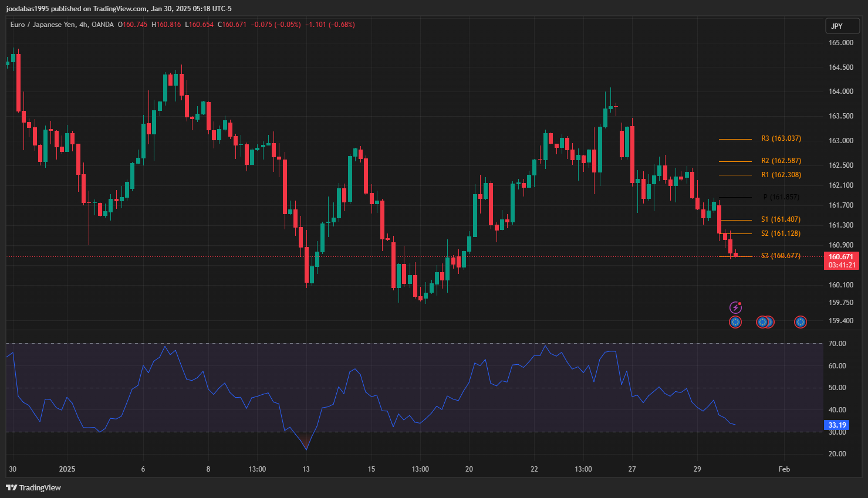Click the publisher line joodabas1995 at the top
Viewport: 868px width, 498px height.
(x=119, y=9)
